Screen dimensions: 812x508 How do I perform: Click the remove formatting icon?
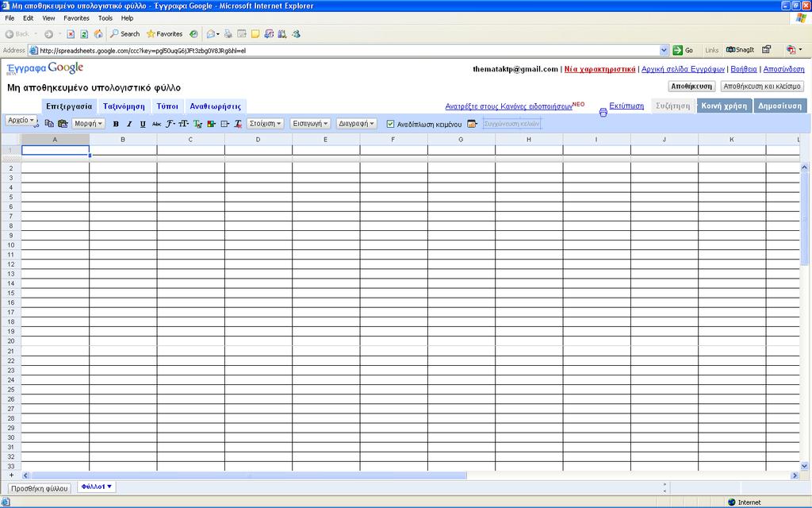point(238,124)
